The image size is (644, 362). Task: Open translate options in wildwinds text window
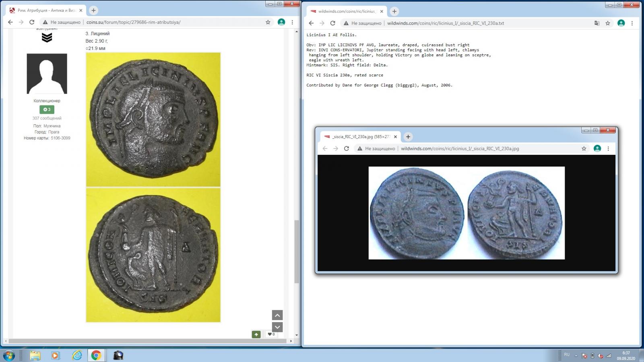click(597, 23)
